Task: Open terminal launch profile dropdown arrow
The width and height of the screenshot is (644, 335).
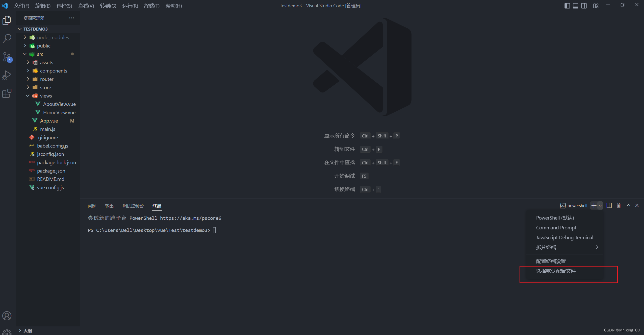Action: [600, 206]
